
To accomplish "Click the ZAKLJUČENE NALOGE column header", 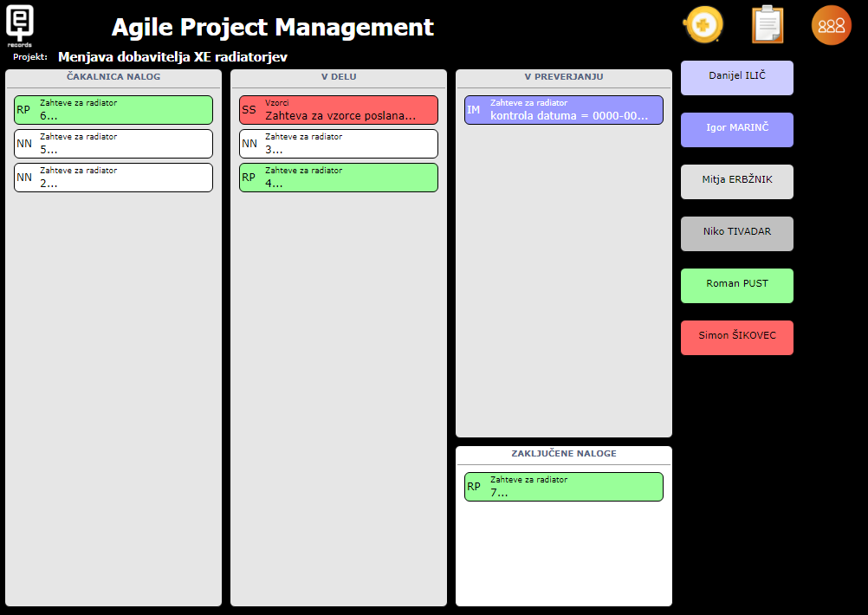I will tap(563, 454).
